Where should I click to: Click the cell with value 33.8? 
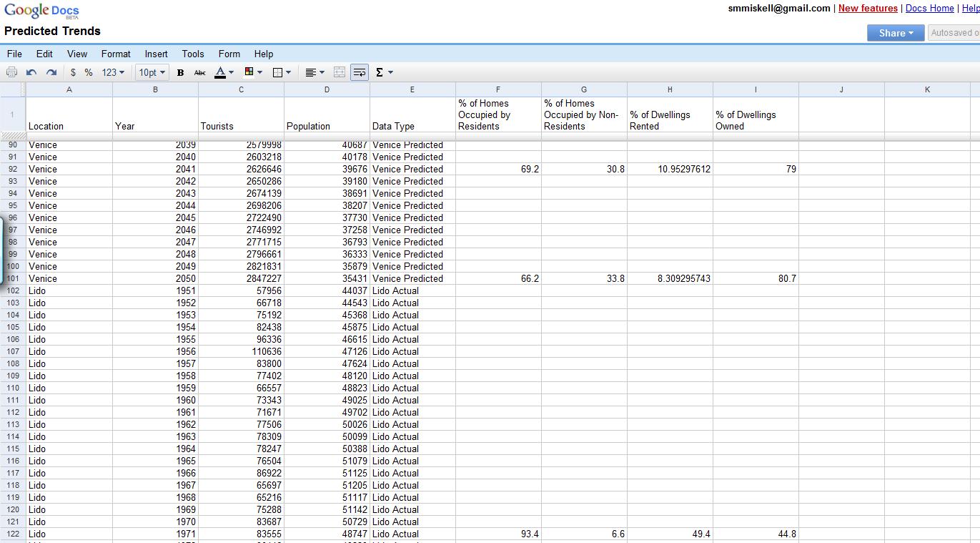[x=584, y=279]
